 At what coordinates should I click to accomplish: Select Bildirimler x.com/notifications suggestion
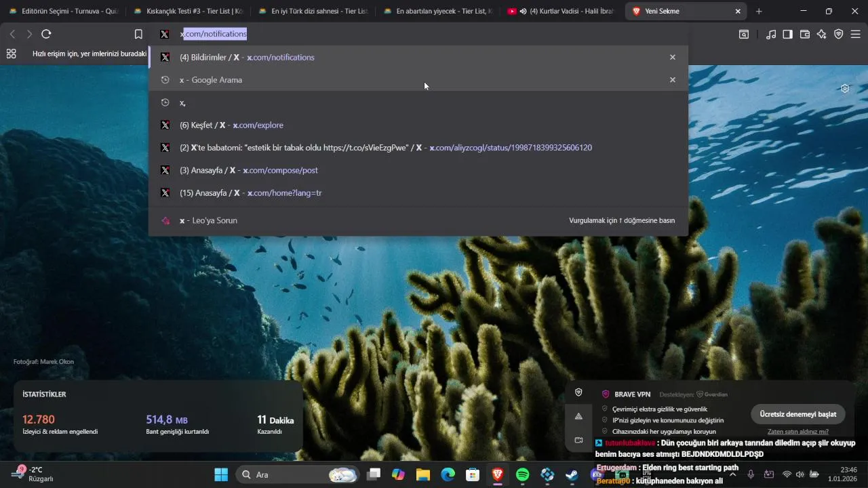tap(418, 57)
